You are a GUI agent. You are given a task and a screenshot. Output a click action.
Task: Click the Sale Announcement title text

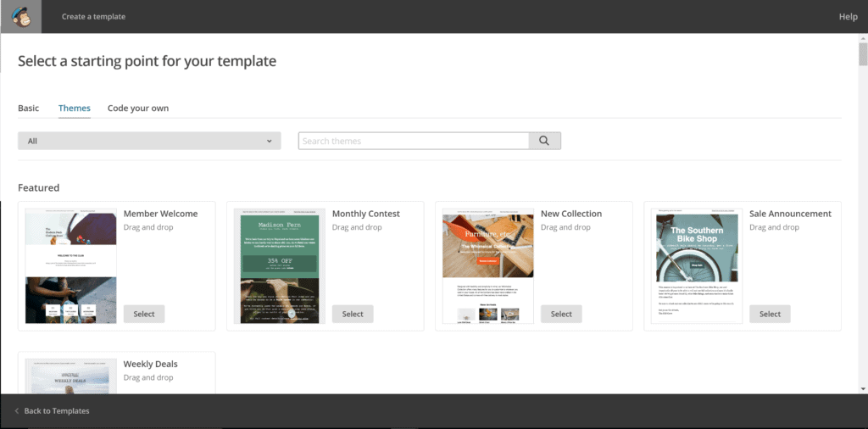pos(791,214)
